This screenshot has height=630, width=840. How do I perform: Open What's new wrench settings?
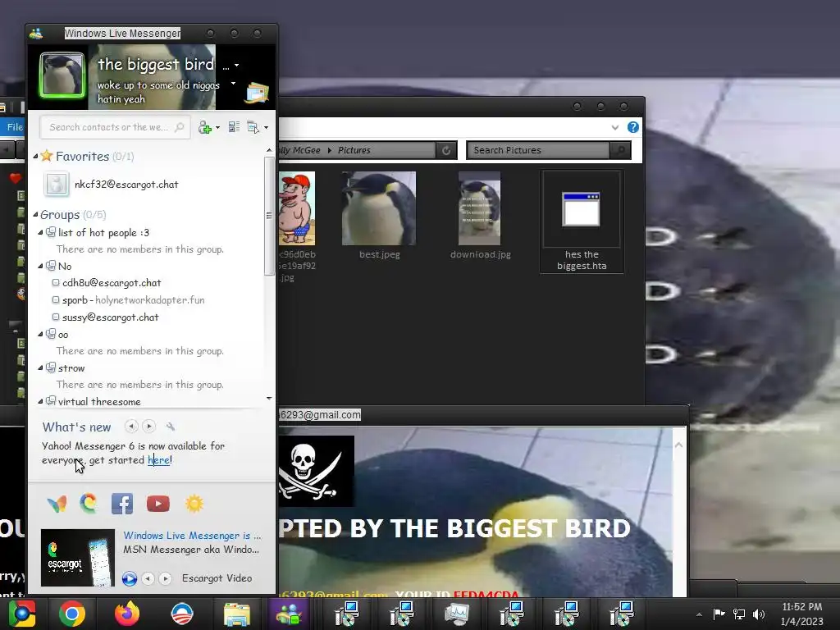(x=171, y=427)
